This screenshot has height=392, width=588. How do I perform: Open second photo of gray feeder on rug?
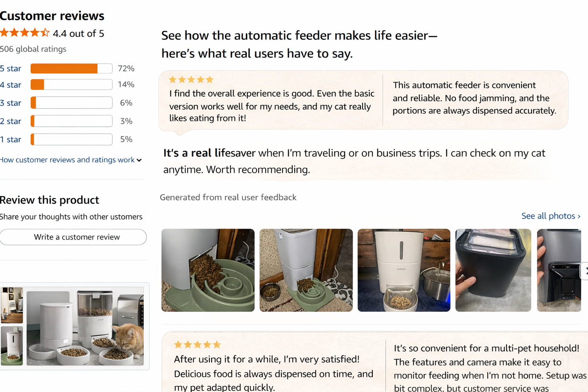point(306,270)
